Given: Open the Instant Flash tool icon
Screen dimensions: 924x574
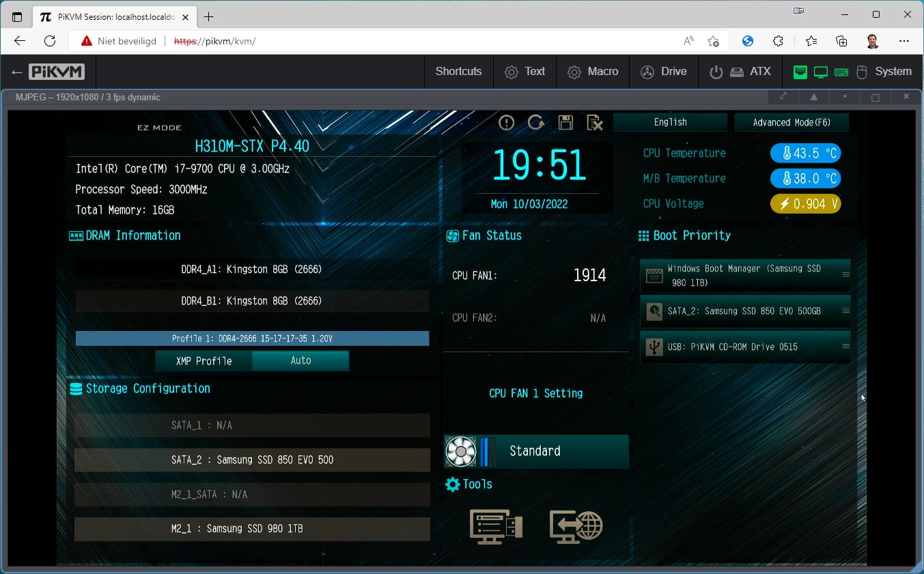Looking at the screenshot, I should pos(496,526).
